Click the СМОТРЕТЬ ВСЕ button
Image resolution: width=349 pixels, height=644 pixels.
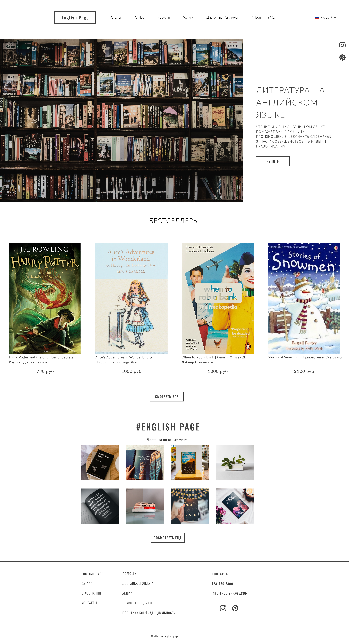tap(167, 396)
